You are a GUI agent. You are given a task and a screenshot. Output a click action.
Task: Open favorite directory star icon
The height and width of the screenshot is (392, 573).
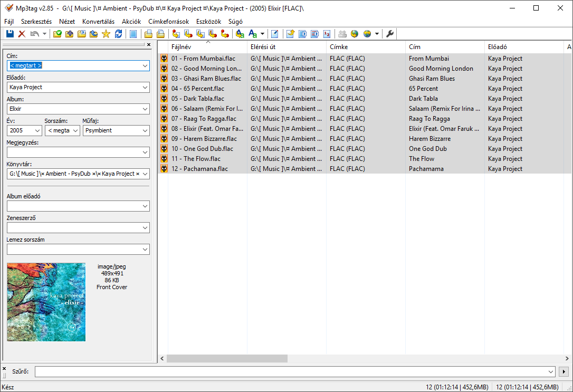point(106,34)
